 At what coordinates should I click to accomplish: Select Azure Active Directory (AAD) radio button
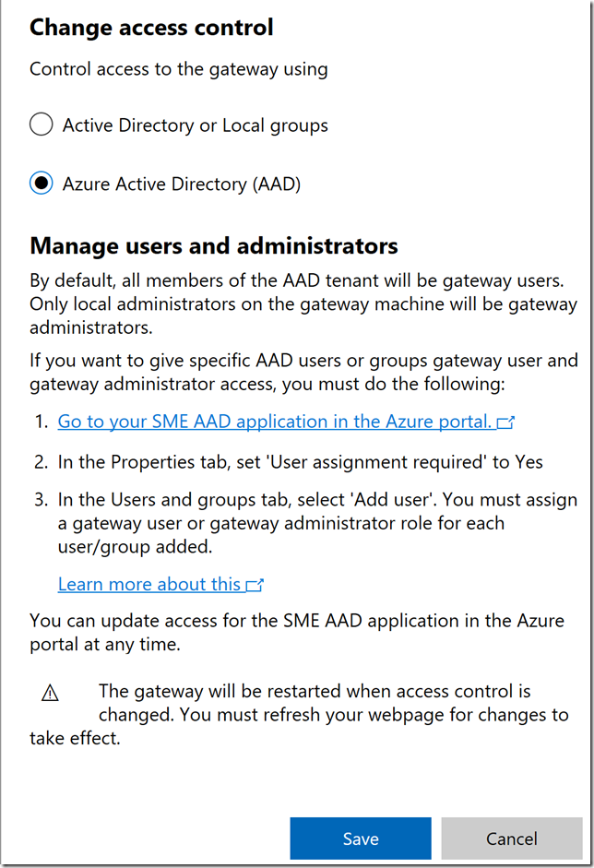(42, 184)
